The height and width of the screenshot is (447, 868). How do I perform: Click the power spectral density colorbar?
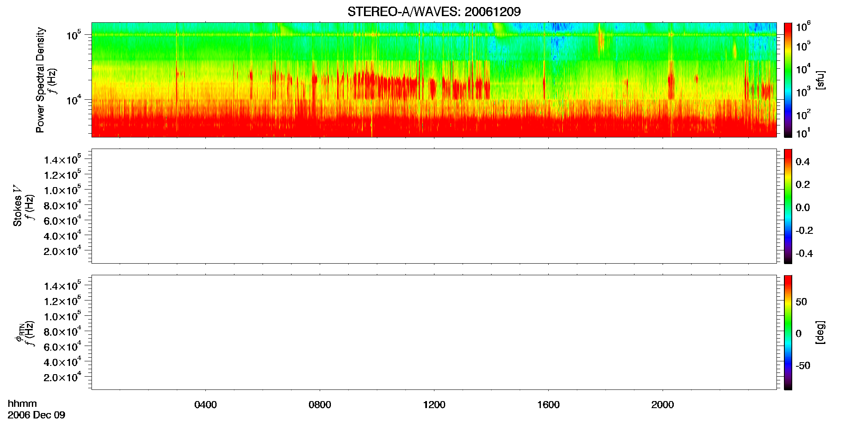(x=788, y=80)
